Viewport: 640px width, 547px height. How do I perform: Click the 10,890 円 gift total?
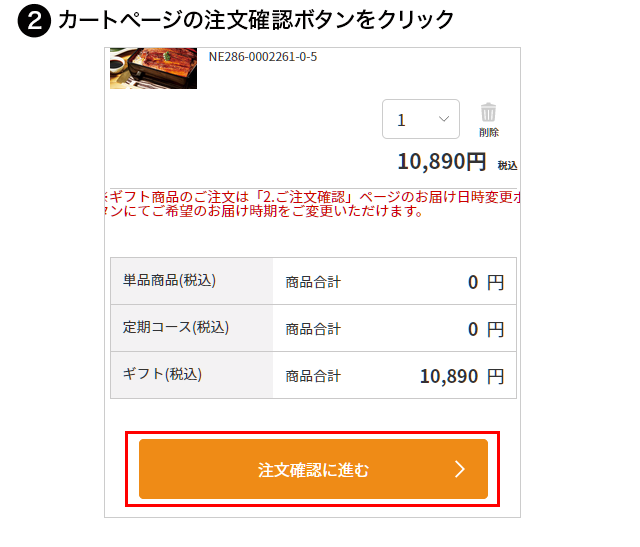click(x=462, y=376)
